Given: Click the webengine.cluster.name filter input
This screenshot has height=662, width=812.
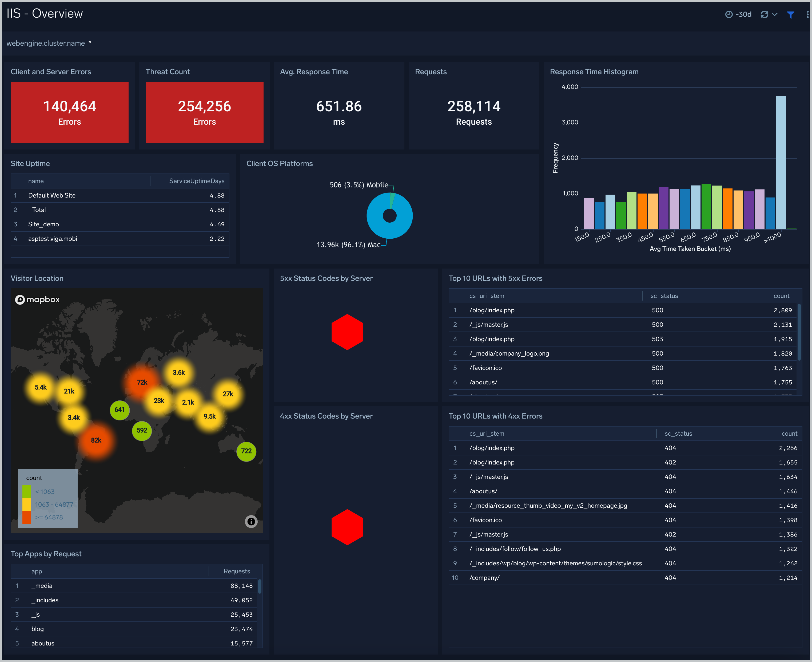Looking at the screenshot, I should point(101,44).
